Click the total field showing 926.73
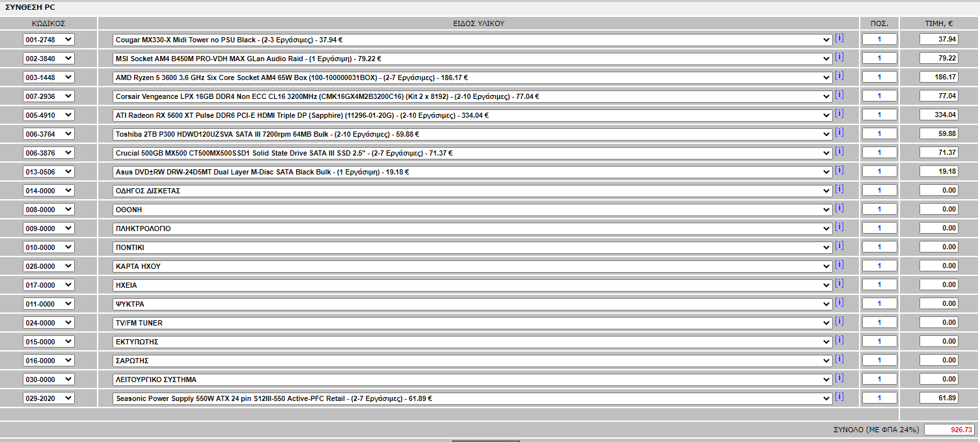 (949, 430)
